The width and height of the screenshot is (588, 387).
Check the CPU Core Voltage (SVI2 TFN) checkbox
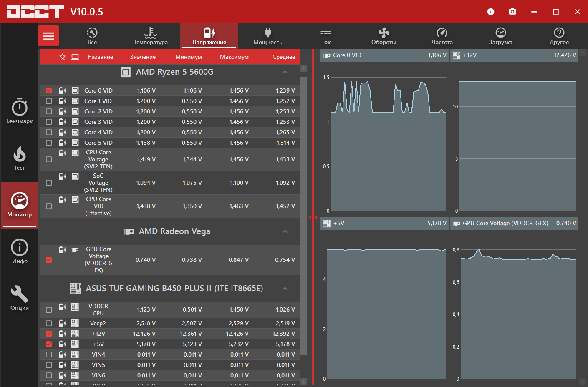(49, 159)
